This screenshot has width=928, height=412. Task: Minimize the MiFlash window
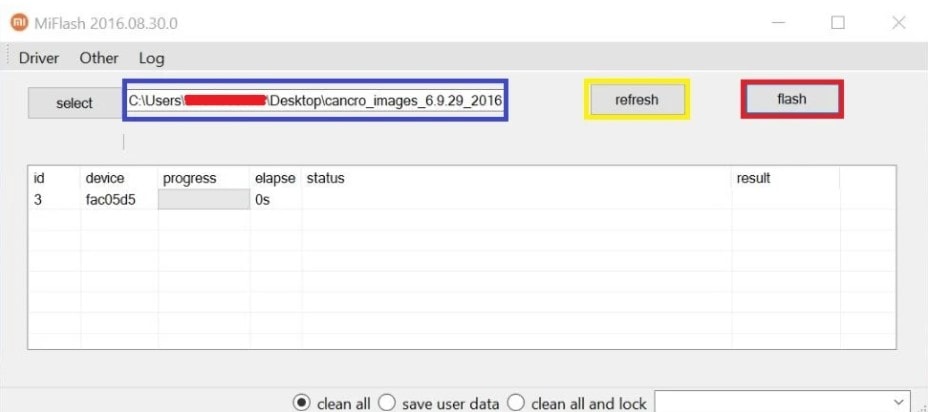click(x=779, y=23)
